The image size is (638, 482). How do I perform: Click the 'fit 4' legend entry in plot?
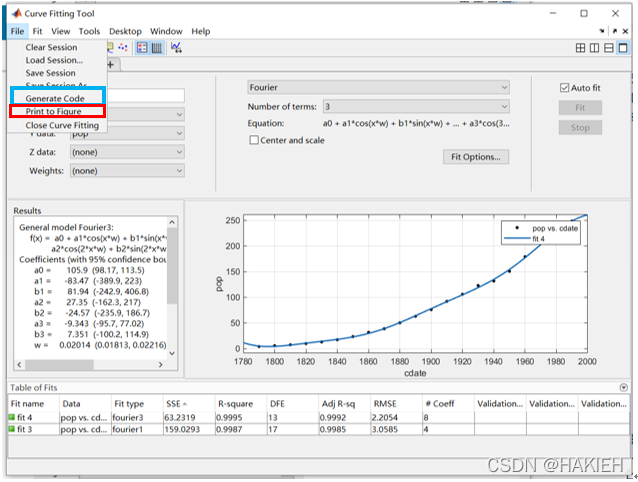[x=538, y=239]
